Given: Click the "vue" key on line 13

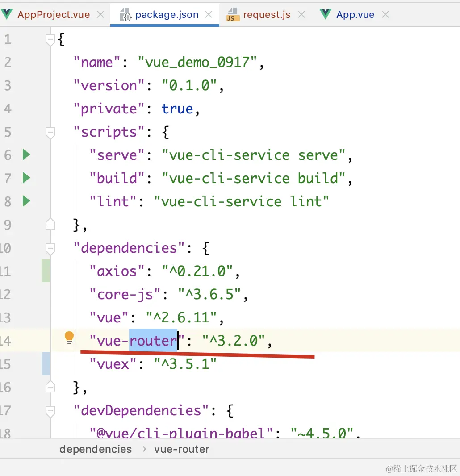Looking at the screenshot, I should pos(109,317).
